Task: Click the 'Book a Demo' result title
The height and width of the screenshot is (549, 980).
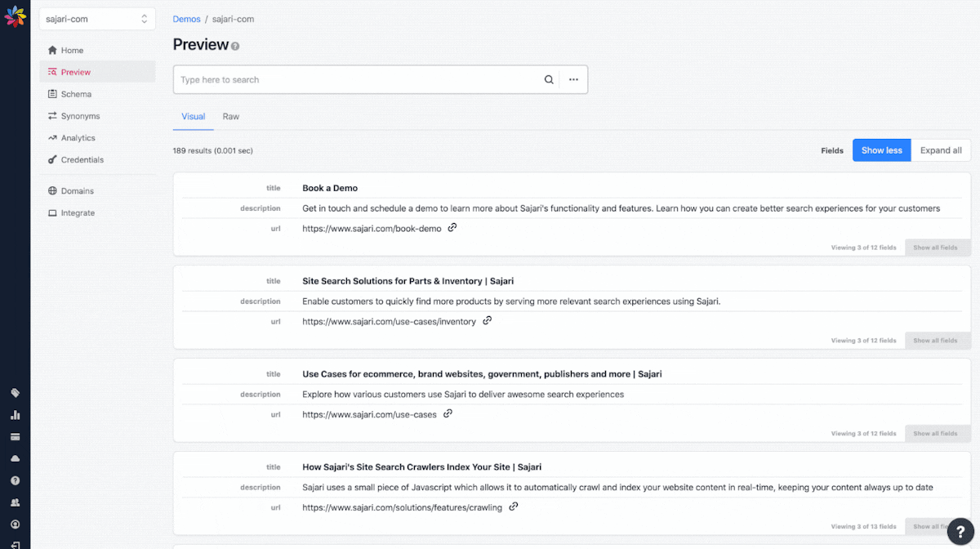Action: pyautogui.click(x=330, y=188)
